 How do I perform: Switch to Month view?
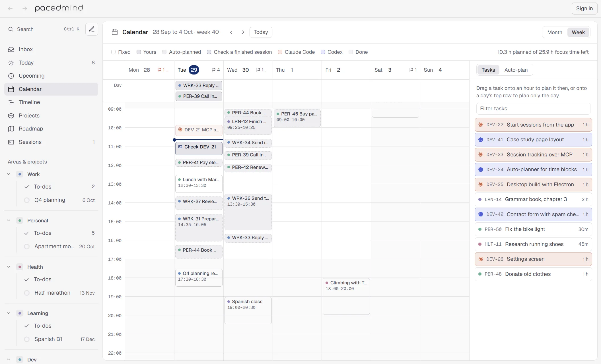555,32
